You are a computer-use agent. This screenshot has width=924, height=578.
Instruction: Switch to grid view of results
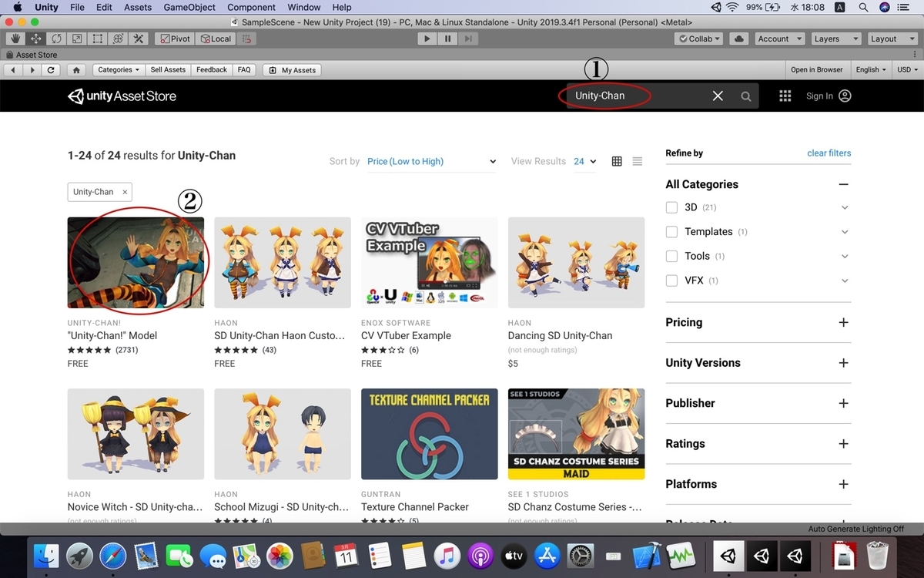tap(617, 161)
